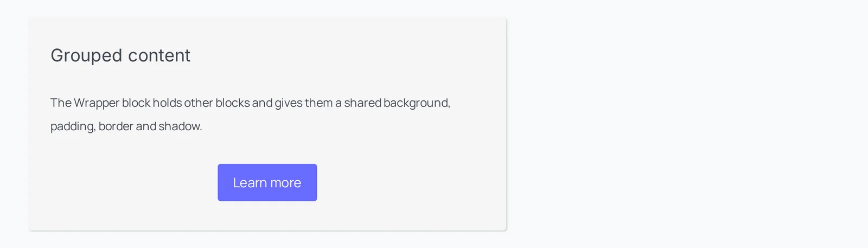The width and height of the screenshot is (868, 248).
Task: Click the word The starting the paragraph
Action: coord(61,103)
